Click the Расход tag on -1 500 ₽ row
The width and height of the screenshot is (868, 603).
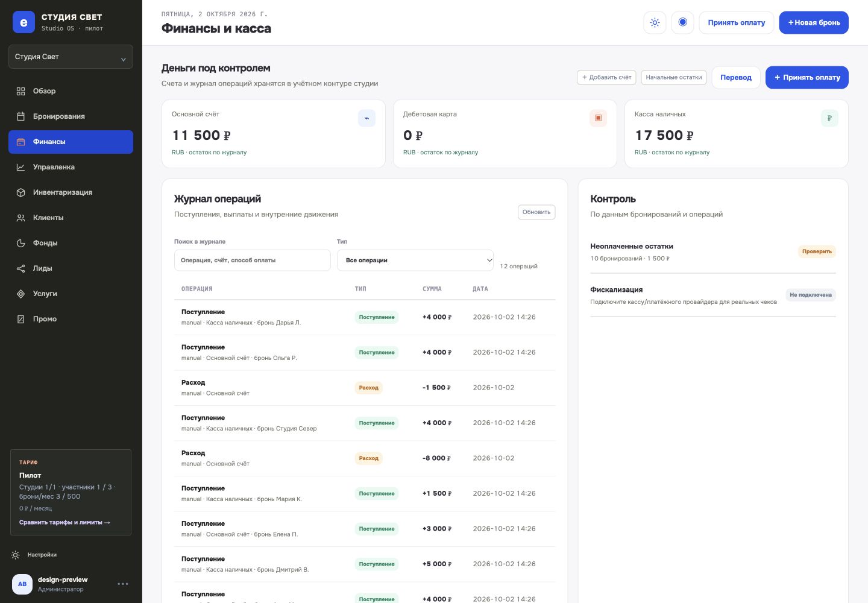click(368, 388)
